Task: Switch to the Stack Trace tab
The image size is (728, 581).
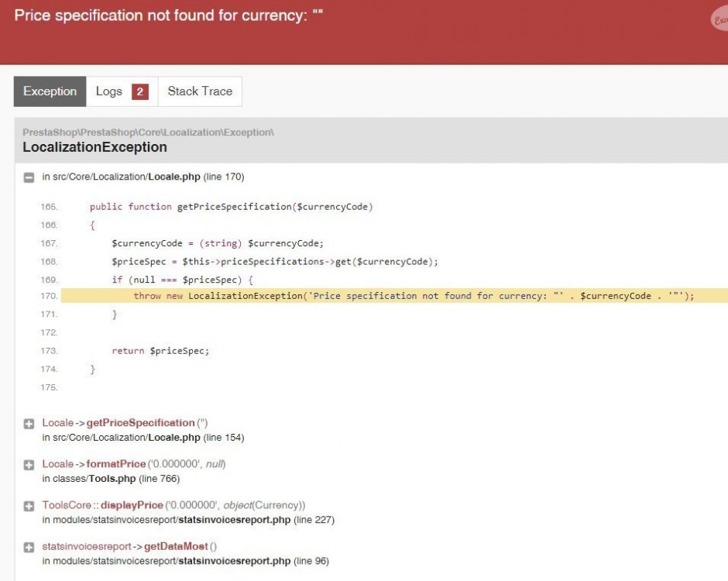Action: click(200, 91)
